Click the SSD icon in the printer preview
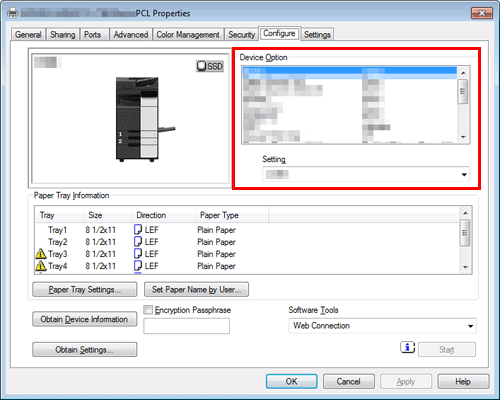Viewport: 500px width, 400px height. coord(210,66)
